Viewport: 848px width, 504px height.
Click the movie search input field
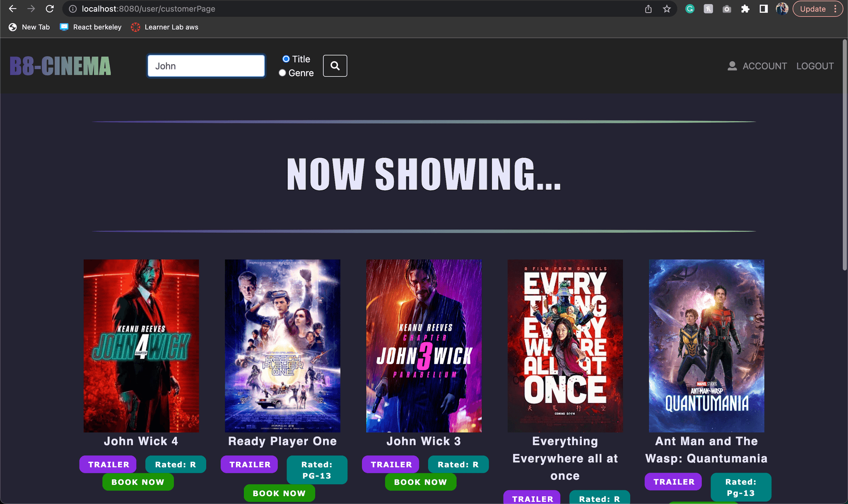click(206, 66)
